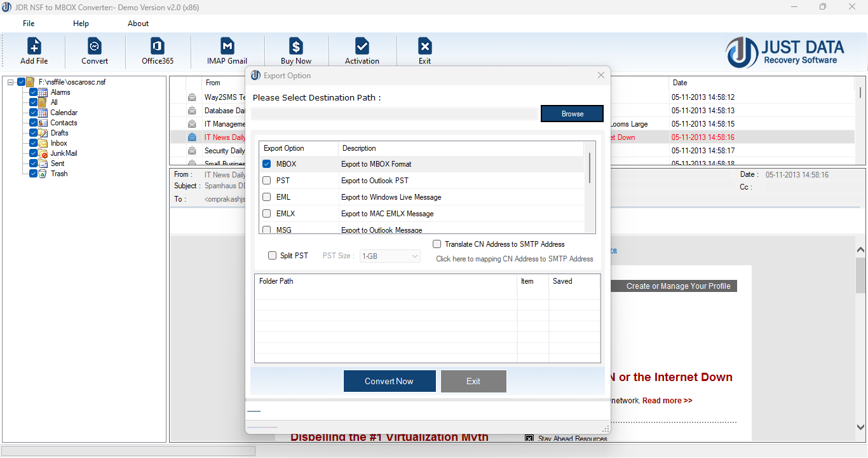Screen dimensions: 868x458
Task: Open the Help menu
Action: point(81,24)
